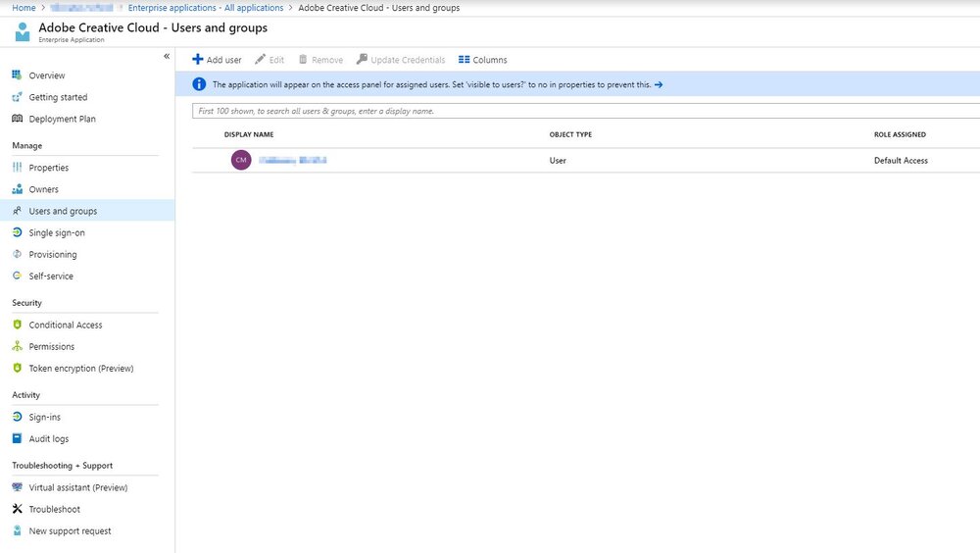This screenshot has height=553, width=980.
Task: Click the Provisioning icon
Action: click(17, 254)
